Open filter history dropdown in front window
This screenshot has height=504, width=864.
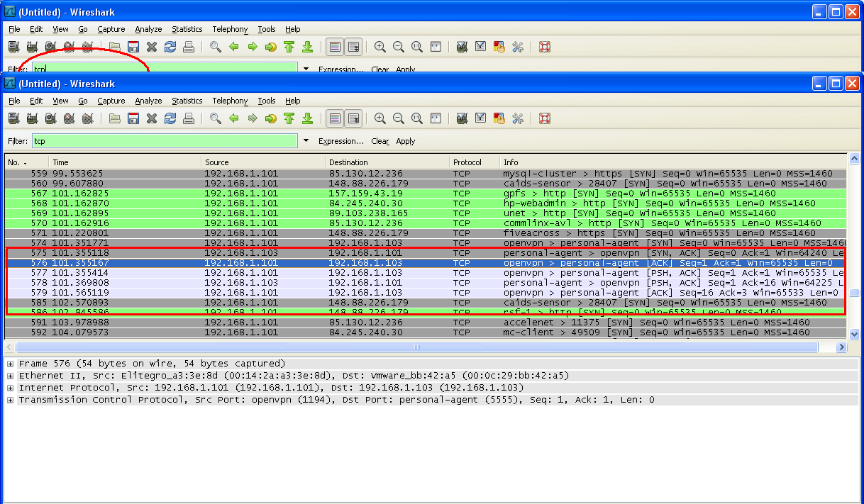click(306, 141)
